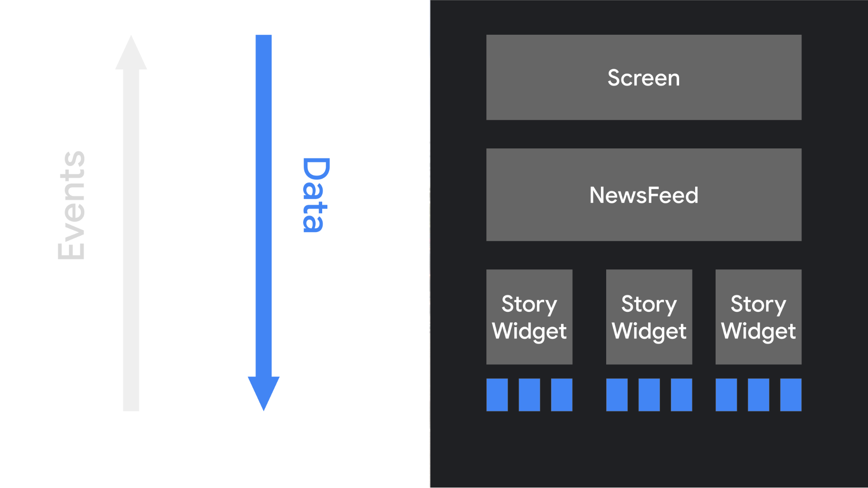Enable visibility for NewsFeed node
This screenshot has width=868, height=488.
[x=643, y=194]
